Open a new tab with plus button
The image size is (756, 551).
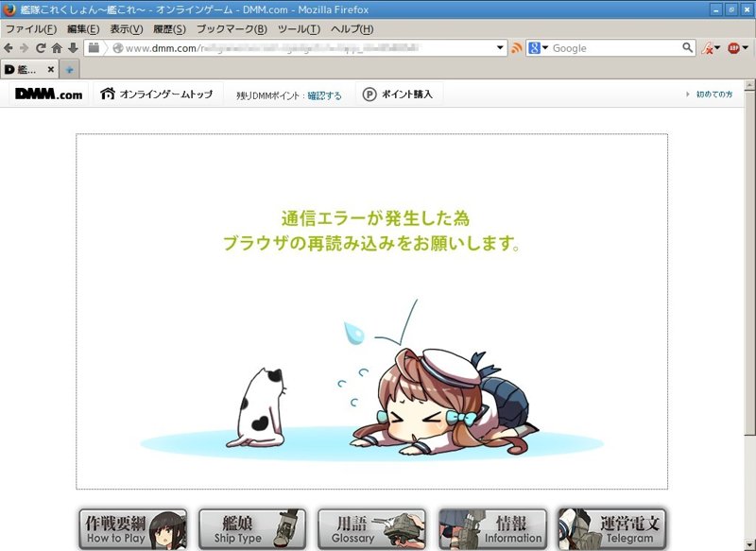click(x=69, y=70)
